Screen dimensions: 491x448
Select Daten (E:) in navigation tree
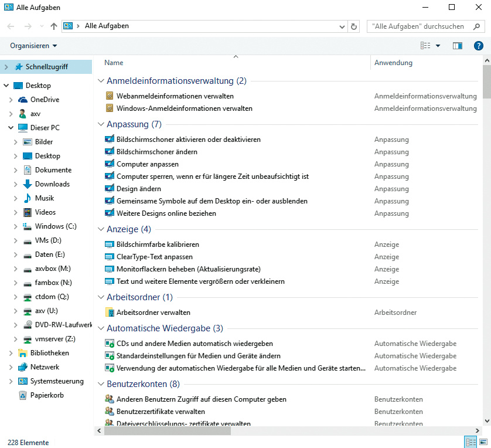[x=50, y=254]
